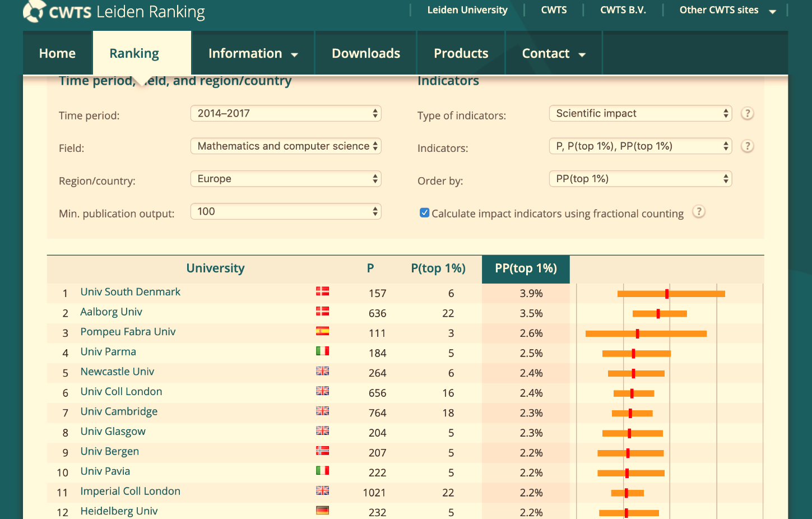Click Germany flag next to Heidelberg Univ
This screenshot has width=812, height=519.
(x=322, y=510)
